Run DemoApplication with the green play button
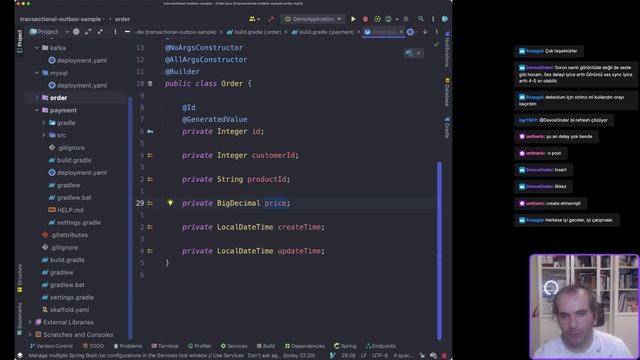Screen dimensions: 640x360 (353, 19)
